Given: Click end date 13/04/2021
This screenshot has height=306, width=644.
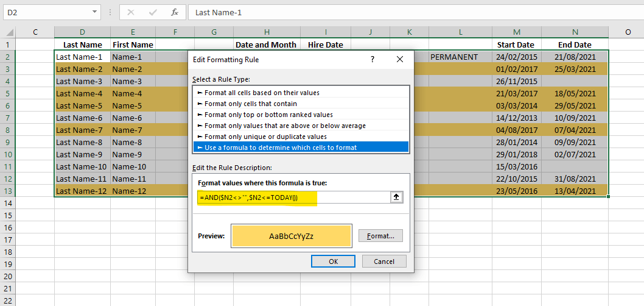Looking at the screenshot, I should (575, 191).
